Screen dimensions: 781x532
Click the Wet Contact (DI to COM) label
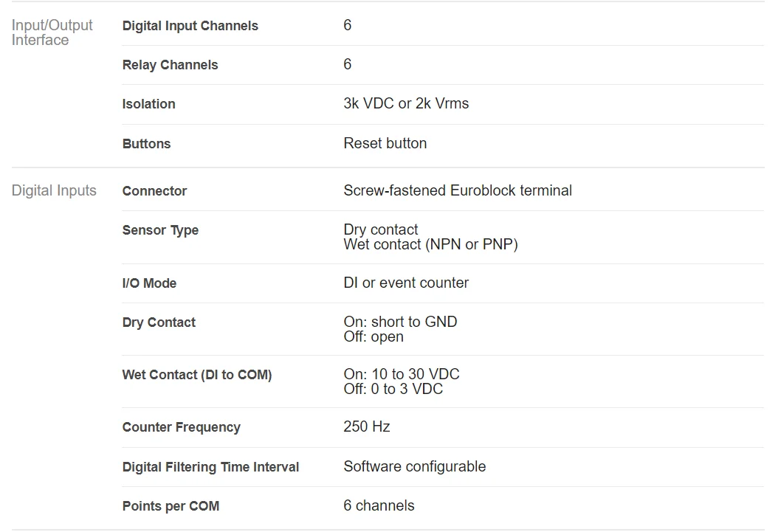point(196,375)
